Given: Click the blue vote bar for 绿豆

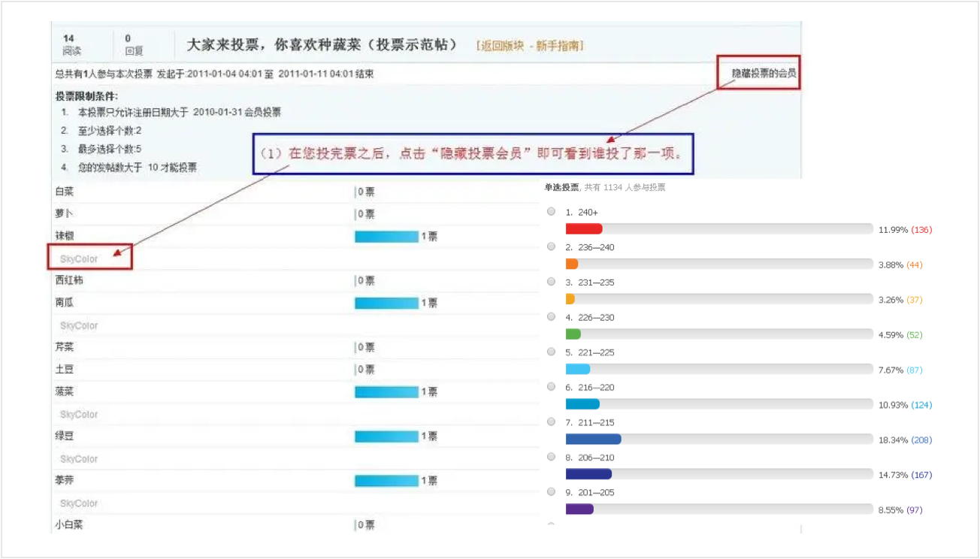Looking at the screenshot, I should pos(386,437).
